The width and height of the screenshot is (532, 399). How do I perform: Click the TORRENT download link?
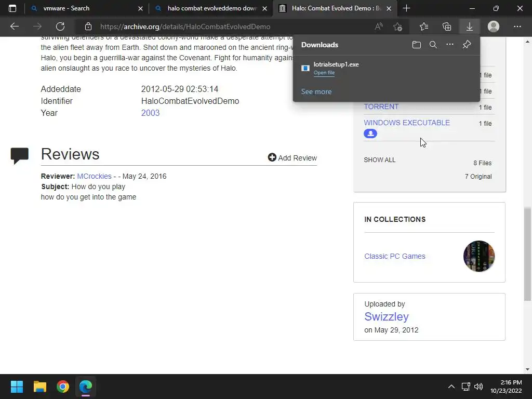[381, 107]
